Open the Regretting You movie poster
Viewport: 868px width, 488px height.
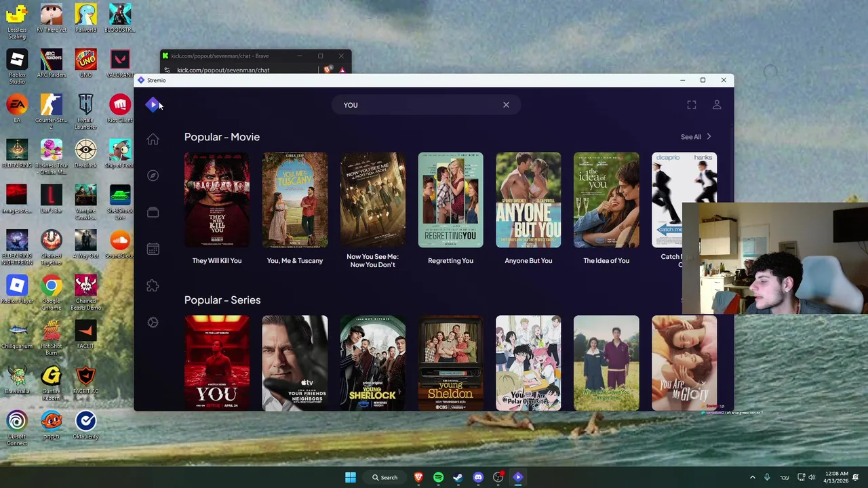tap(450, 200)
